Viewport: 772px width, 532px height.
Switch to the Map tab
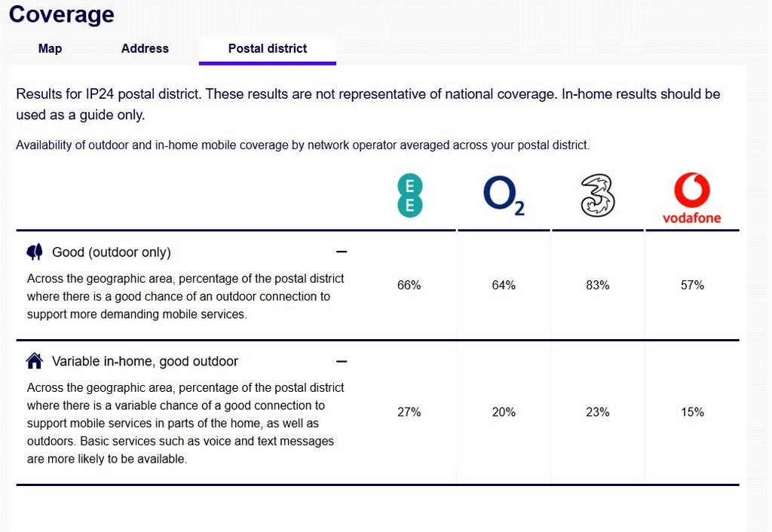pos(51,49)
